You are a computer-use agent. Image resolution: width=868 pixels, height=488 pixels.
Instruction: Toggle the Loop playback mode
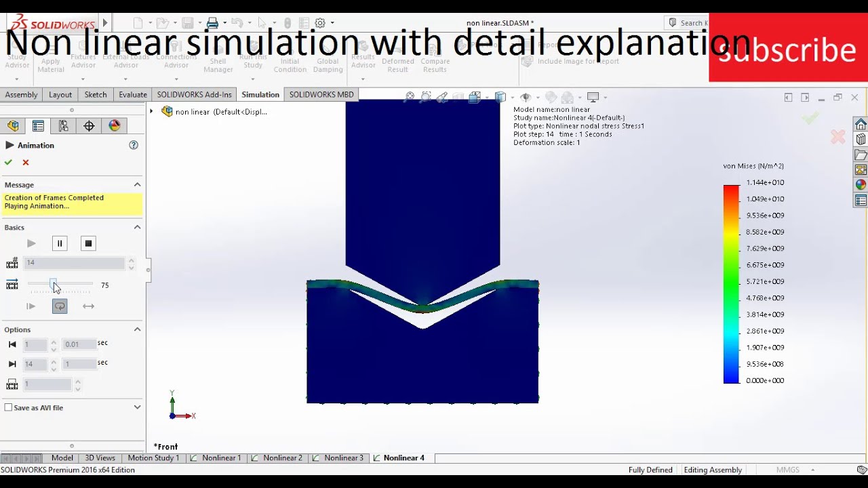(60, 306)
